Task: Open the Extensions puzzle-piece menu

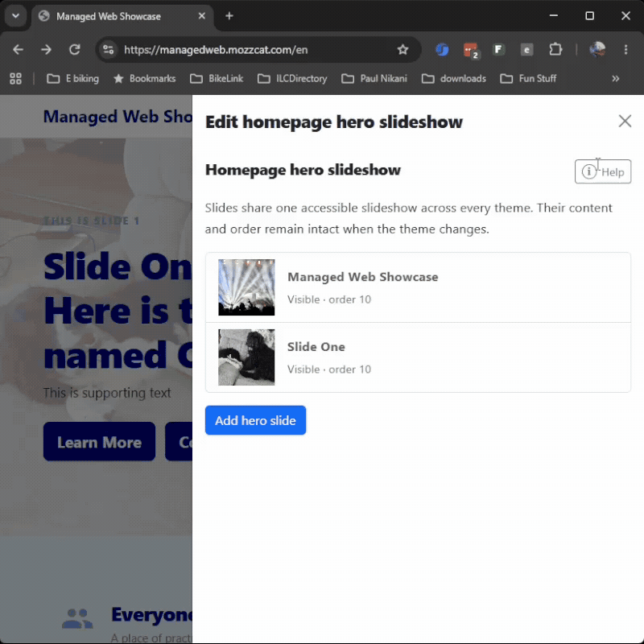Action: point(555,50)
